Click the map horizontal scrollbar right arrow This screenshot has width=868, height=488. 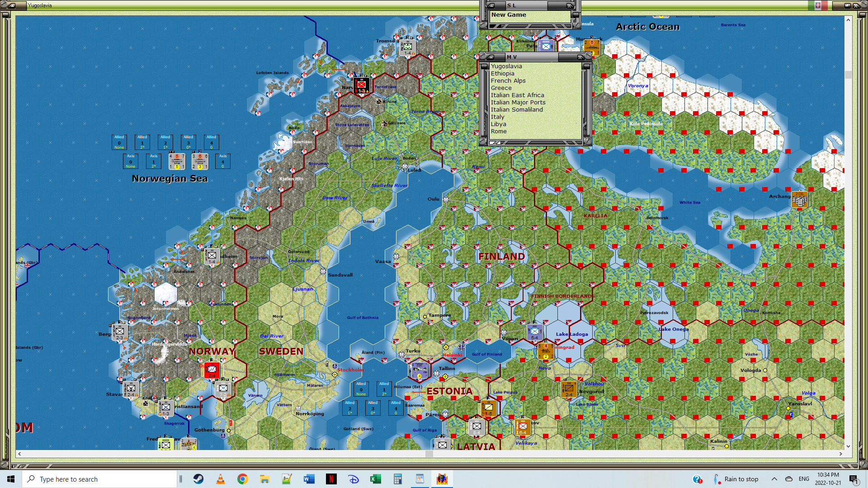point(841,454)
